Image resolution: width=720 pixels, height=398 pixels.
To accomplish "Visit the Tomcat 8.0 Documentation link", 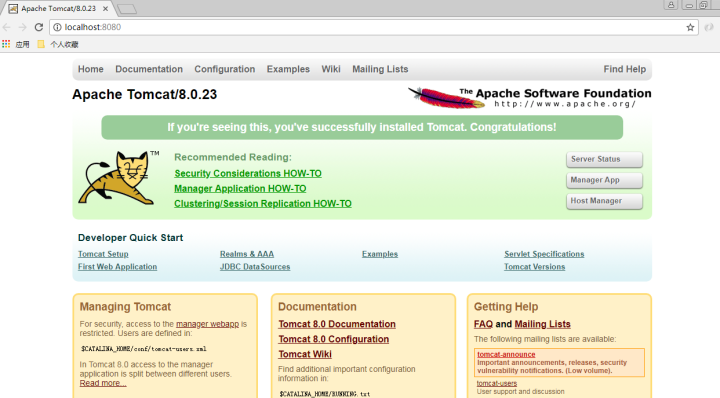I will point(337,324).
